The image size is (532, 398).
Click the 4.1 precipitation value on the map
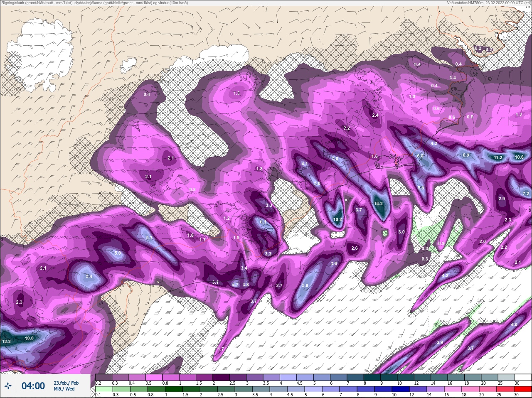click(305, 164)
